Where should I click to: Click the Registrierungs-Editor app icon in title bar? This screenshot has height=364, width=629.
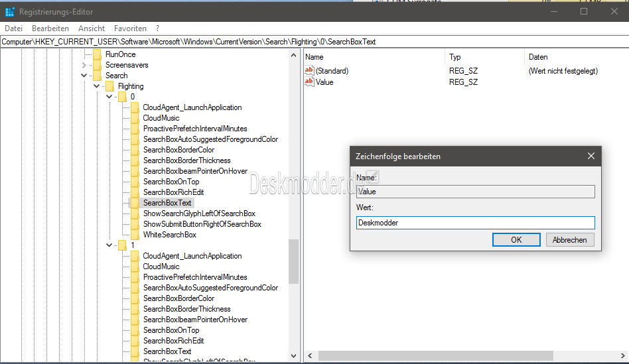pyautogui.click(x=10, y=12)
